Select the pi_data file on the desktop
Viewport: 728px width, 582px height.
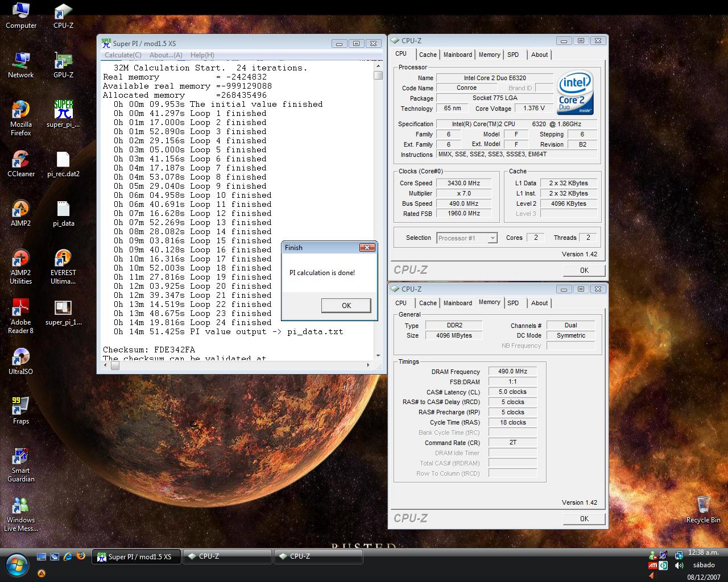63,213
